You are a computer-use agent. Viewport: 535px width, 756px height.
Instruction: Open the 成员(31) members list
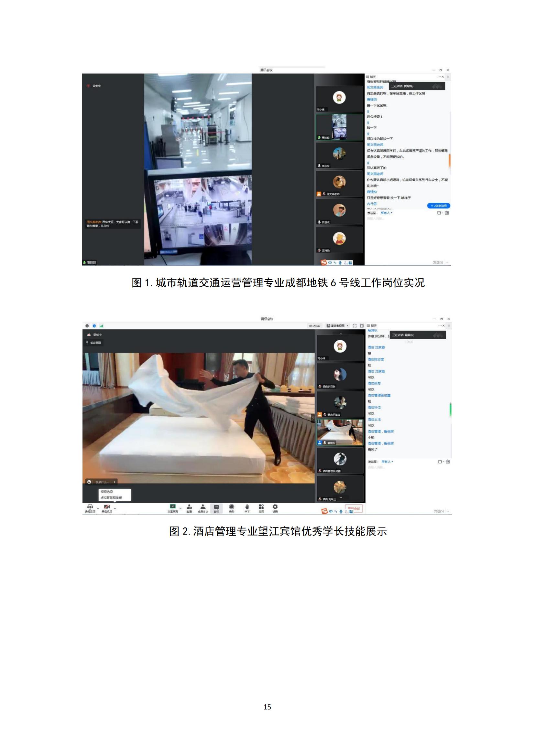click(x=203, y=508)
